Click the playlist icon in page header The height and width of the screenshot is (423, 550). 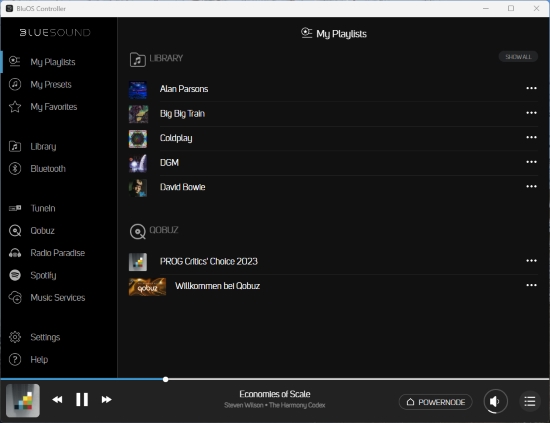click(x=307, y=33)
